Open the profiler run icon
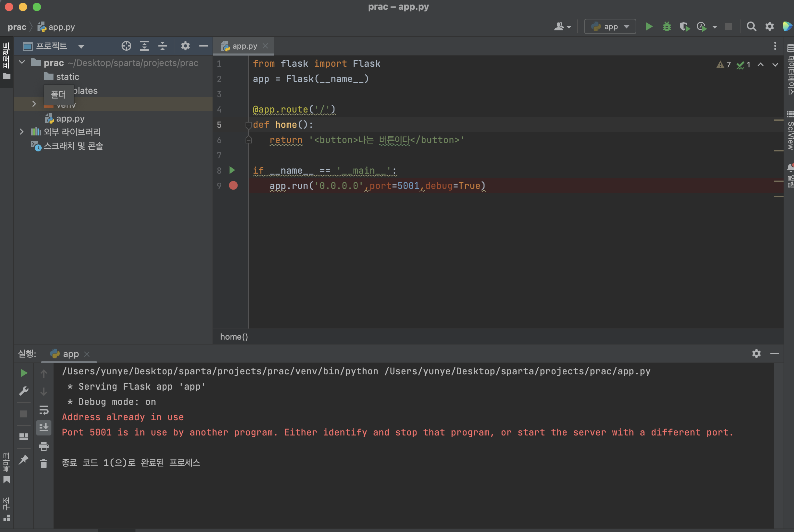Screen dimensions: 794x532 702,26
